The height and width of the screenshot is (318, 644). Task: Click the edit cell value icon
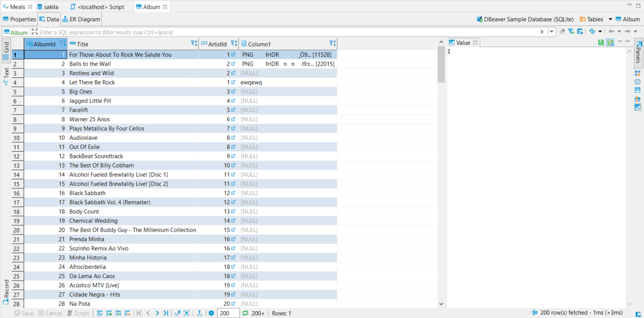pos(100,313)
